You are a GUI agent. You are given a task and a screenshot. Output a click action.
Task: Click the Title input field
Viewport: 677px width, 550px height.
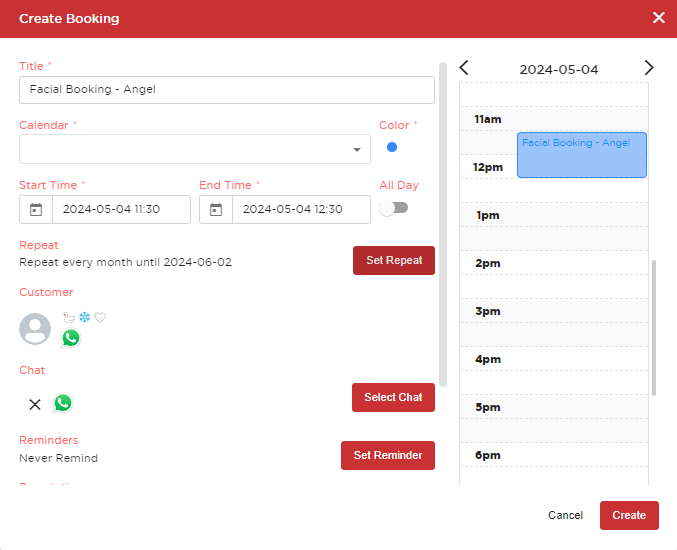226,90
